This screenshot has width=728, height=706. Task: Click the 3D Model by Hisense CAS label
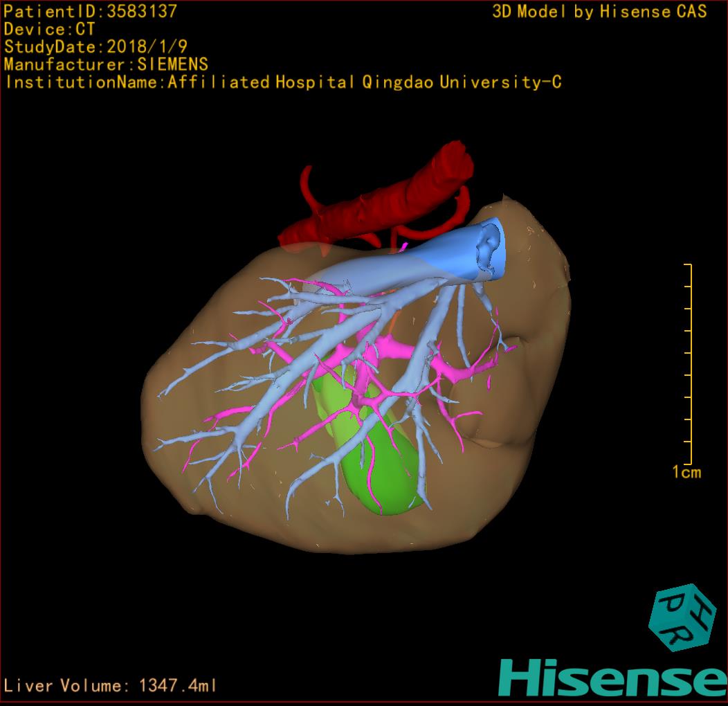(599, 11)
